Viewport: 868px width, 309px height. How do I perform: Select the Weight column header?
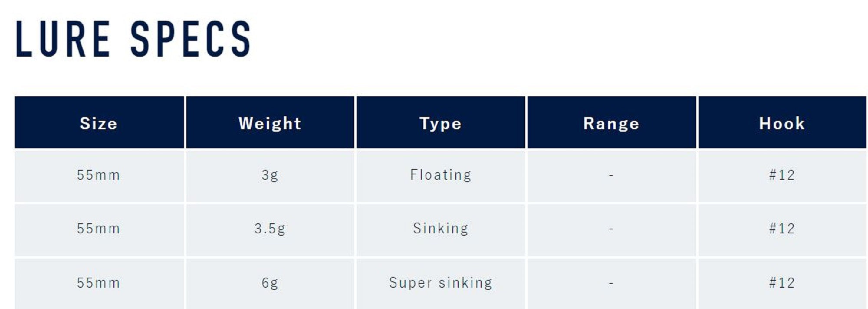[270, 124]
